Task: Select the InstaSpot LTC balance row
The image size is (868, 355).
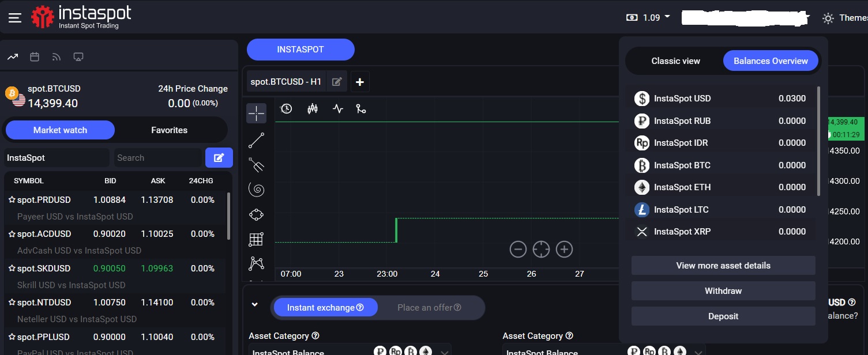Action: tap(720, 210)
